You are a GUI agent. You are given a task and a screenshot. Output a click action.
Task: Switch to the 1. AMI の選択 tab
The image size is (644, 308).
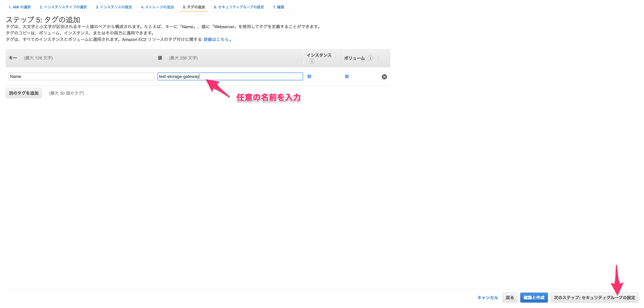(x=19, y=7)
